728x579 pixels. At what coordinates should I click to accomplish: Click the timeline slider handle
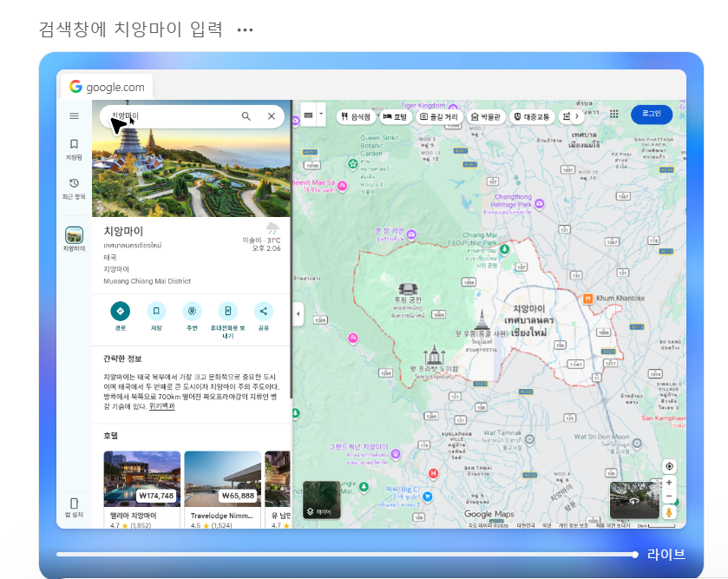pyautogui.click(x=634, y=555)
